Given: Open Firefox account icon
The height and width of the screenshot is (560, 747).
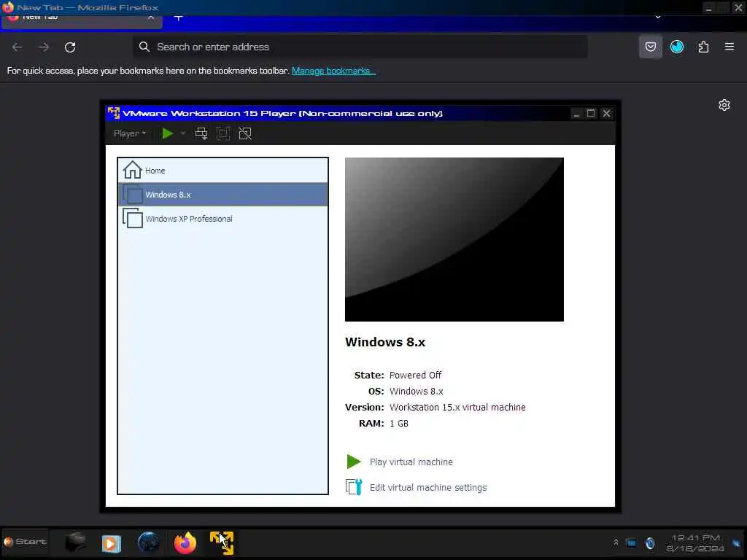Looking at the screenshot, I should [x=677, y=47].
